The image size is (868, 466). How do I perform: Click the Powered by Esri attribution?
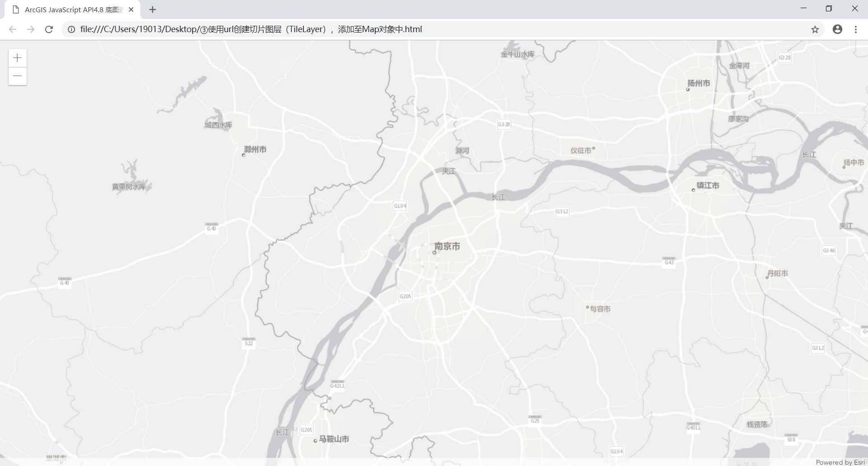840,462
